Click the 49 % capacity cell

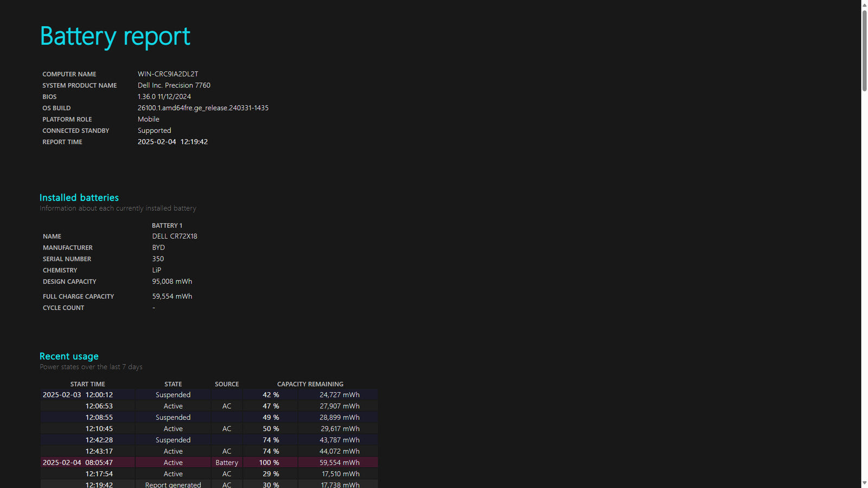pyautogui.click(x=271, y=418)
